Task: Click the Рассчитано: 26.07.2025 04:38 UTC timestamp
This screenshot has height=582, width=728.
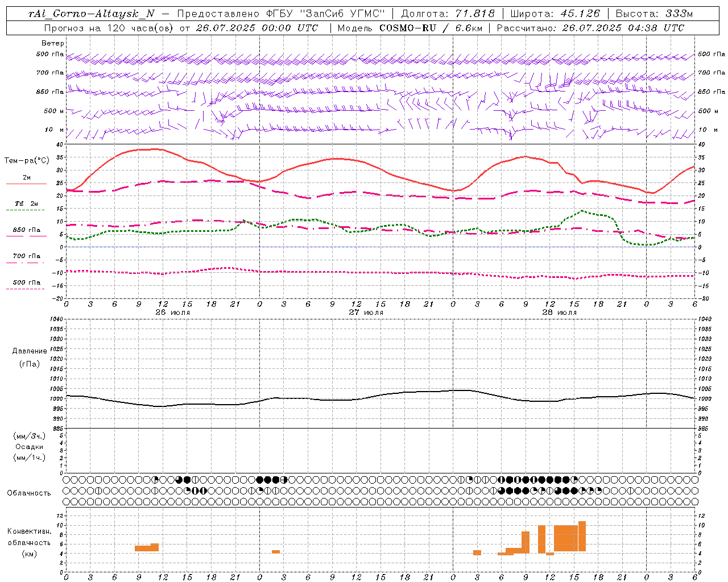Action: tap(590, 28)
